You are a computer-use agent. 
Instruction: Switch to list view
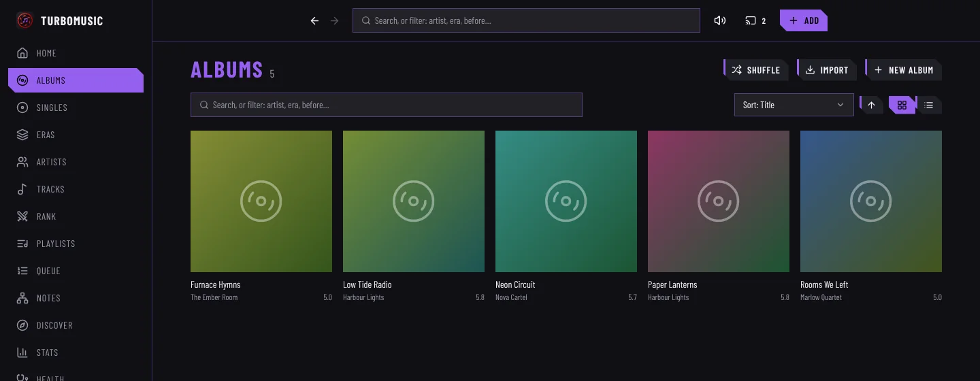coord(929,105)
